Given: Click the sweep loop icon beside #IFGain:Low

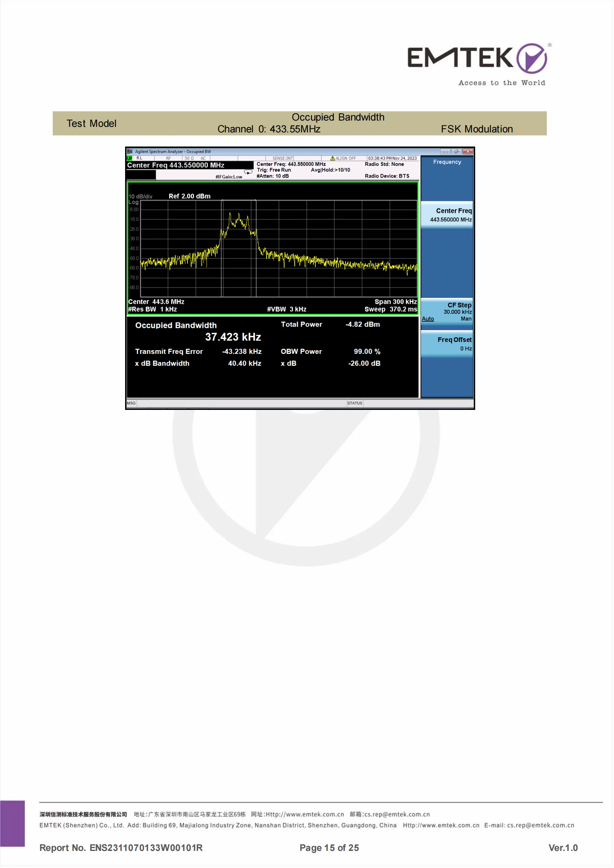Looking at the screenshot, I should pos(248,172).
